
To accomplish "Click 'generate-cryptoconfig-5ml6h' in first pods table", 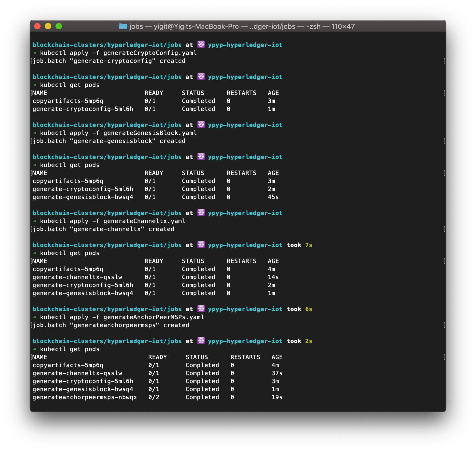I will 83,109.
